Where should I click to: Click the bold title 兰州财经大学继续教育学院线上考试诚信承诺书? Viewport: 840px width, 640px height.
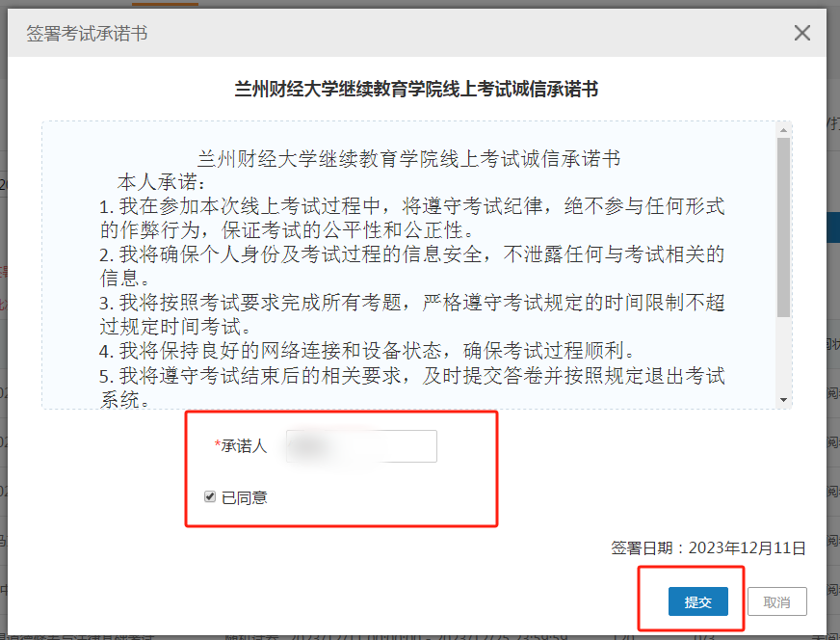pyautogui.click(x=416, y=89)
